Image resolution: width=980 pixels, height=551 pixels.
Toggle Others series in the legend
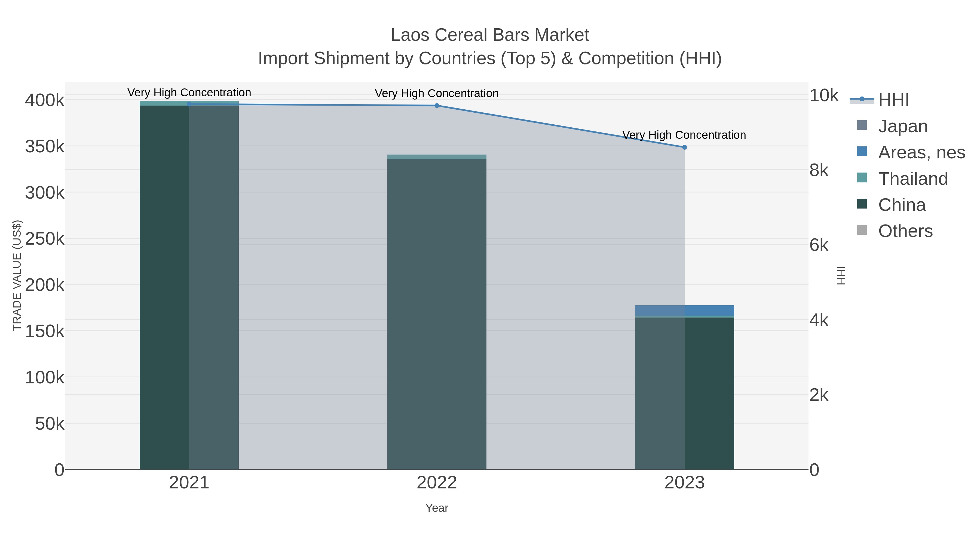(x=895, y=231)
